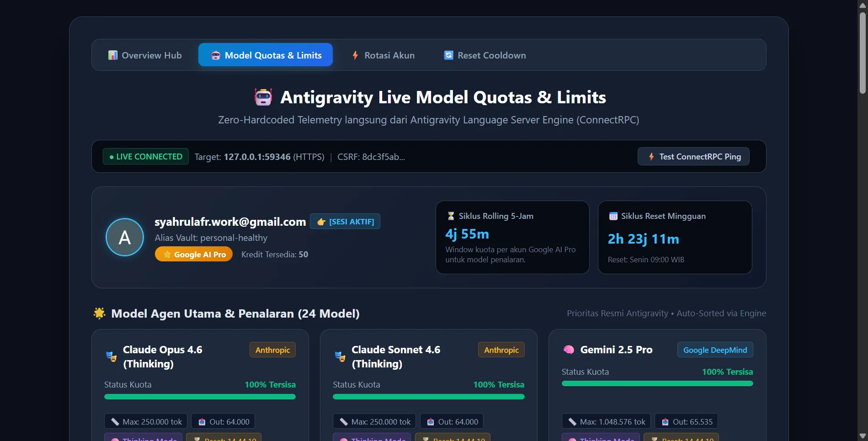Screen dimensions: 868x441
Task: Click the lightning icon in Test ConnectRPC Ping
Action: (651, 157)
